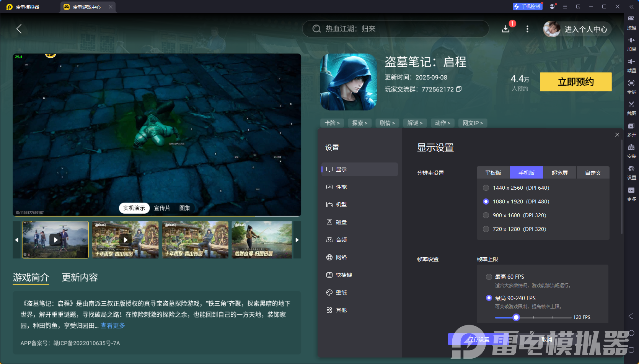Play the first video thumbnail
Image resolution: width=639 pixels, height=364 pixels.
(x=55, y=240)
